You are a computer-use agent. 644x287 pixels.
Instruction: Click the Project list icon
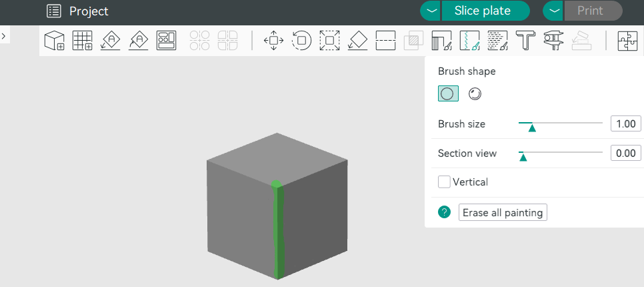point(54,11)
